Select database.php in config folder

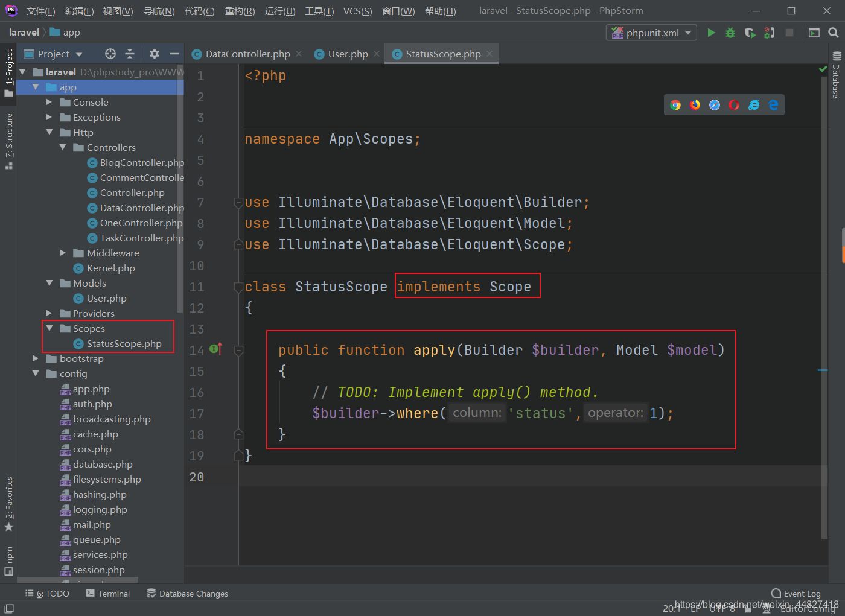pos(97,464)
